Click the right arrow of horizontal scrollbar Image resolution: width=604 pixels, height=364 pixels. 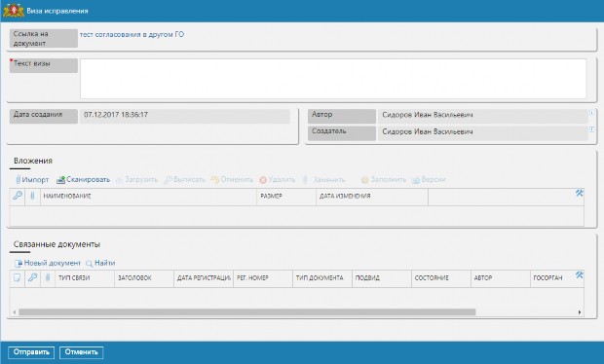(580, 312)
